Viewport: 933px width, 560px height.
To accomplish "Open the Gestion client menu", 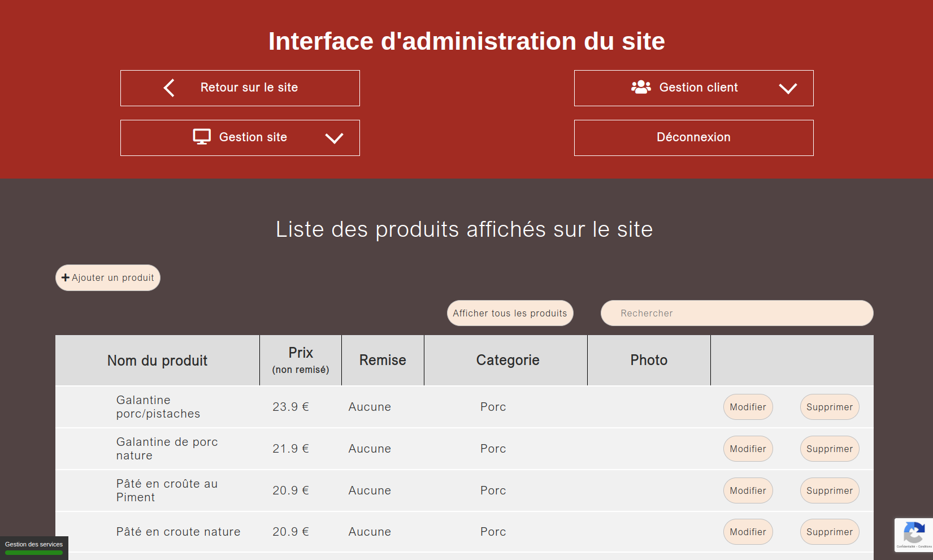I will [693, 88].
